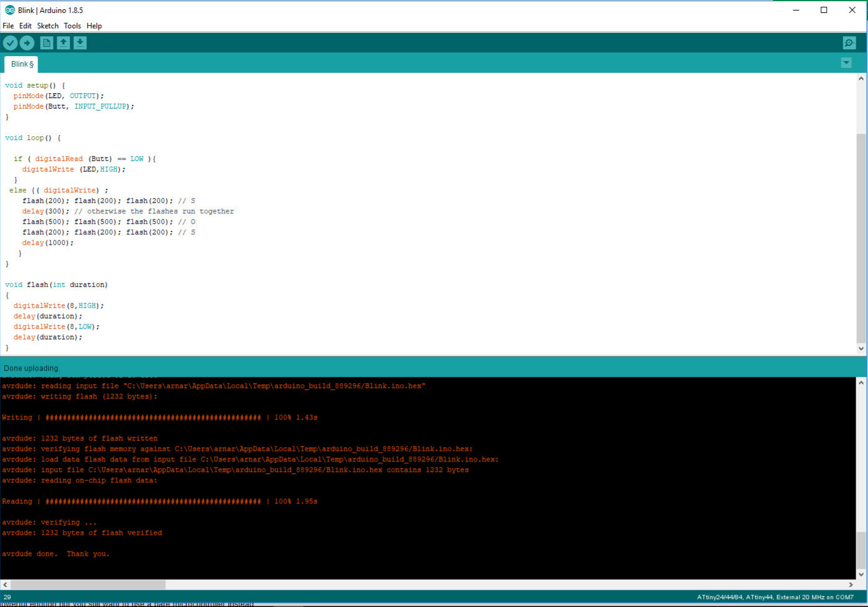
Task: Click the 'Reading | ### 100% 1.95s' progress line
Action: tap(159, 502)
